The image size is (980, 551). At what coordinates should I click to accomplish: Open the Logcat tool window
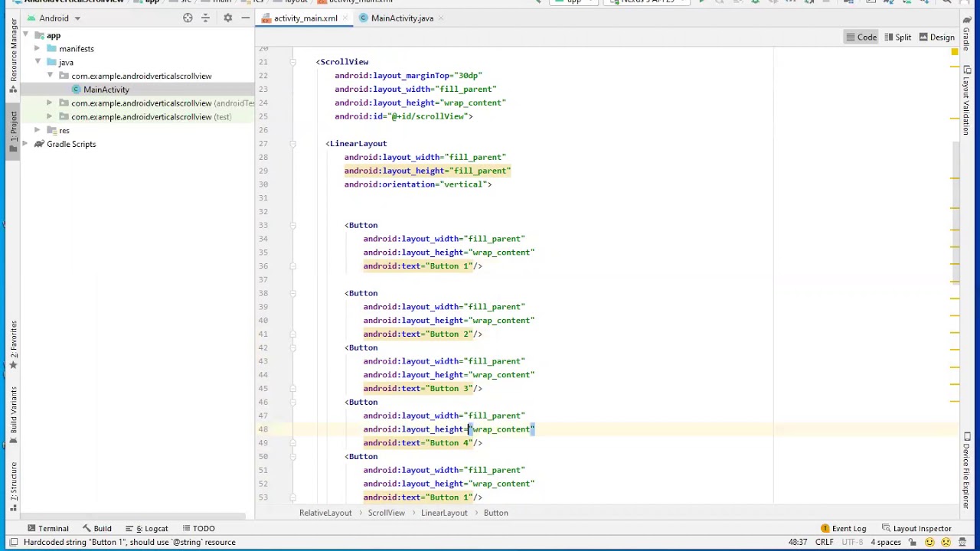[x=145, y=529]
